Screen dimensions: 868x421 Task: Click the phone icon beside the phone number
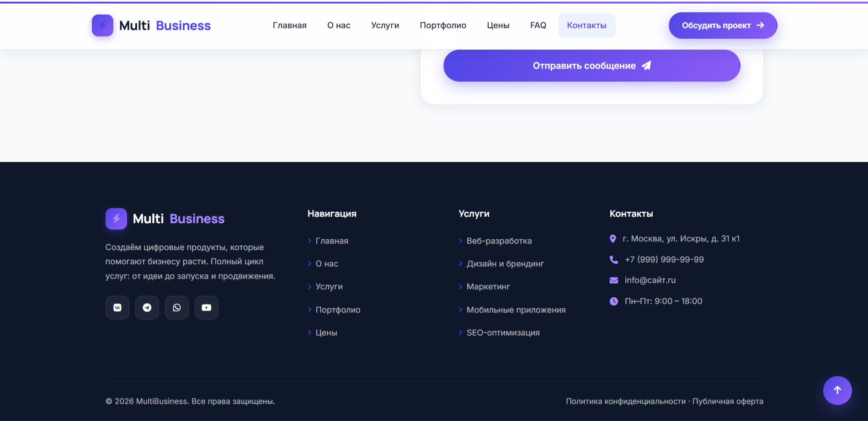pyautogui.click(x=614, y=260)
